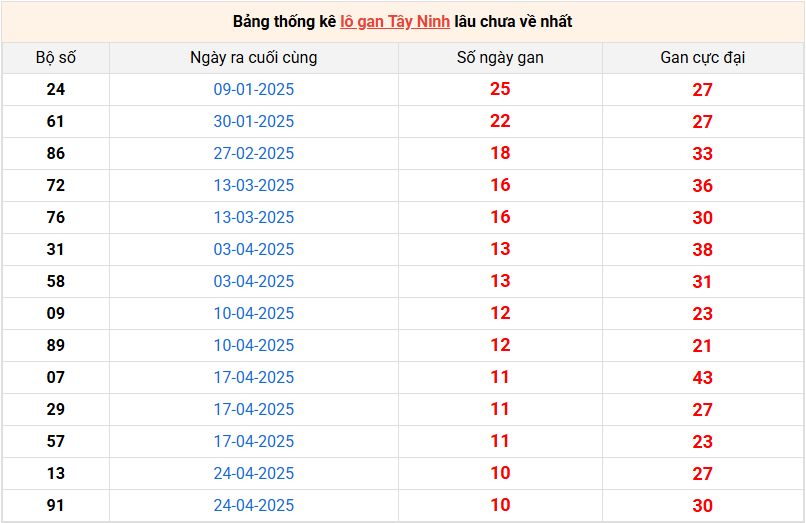Open the 'lô gan Tây Ninh' link

(x=395, y=22)
